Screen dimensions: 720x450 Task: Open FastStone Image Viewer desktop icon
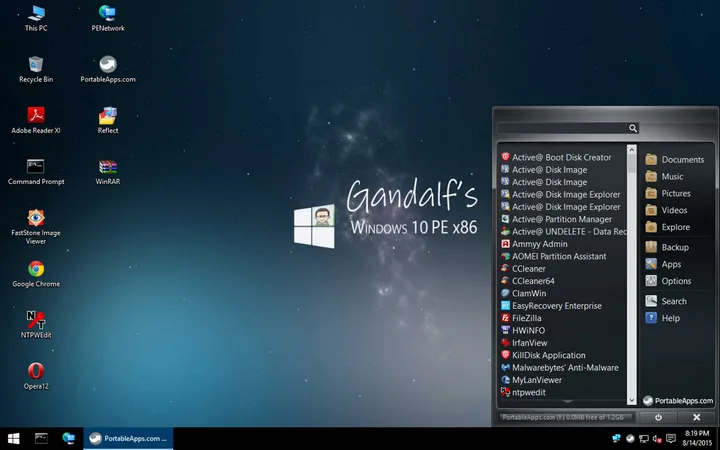click(36, 227)
